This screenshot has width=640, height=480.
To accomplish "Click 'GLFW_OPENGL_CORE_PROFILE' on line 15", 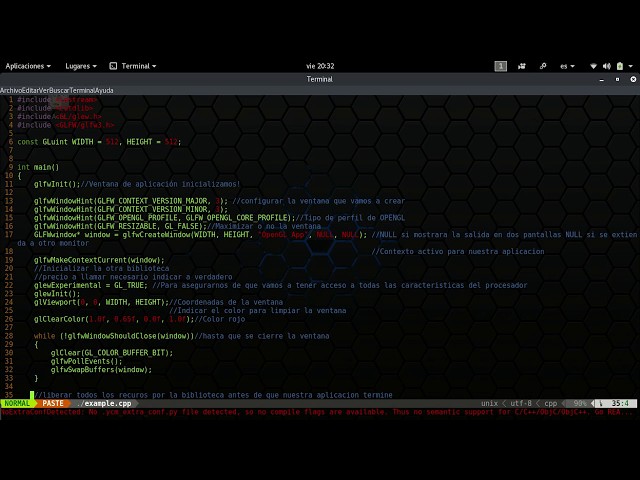I will [236, 218].
